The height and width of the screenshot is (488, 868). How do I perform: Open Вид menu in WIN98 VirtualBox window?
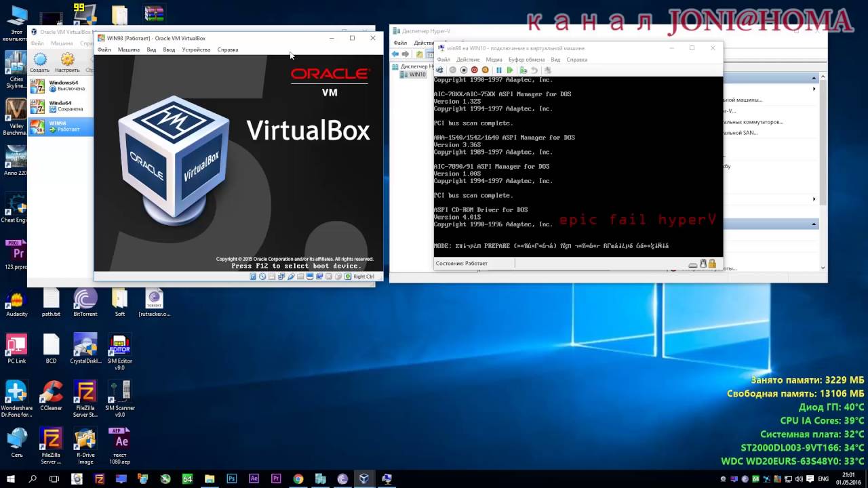click(151, 49)
